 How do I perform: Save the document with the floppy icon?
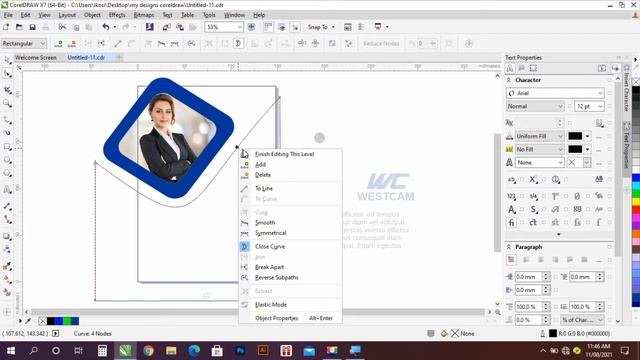[x=32, y=27]
